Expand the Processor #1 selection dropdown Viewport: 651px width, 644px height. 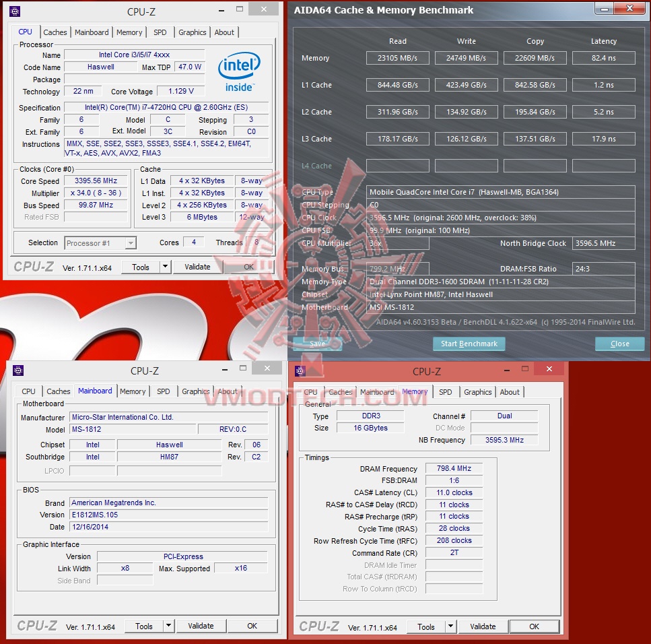131,243
